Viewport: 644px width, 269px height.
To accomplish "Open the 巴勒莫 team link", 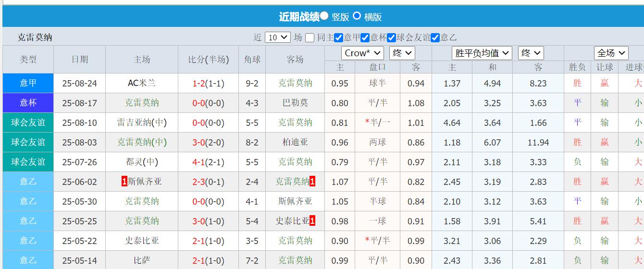I will click(x=295, y=103).
